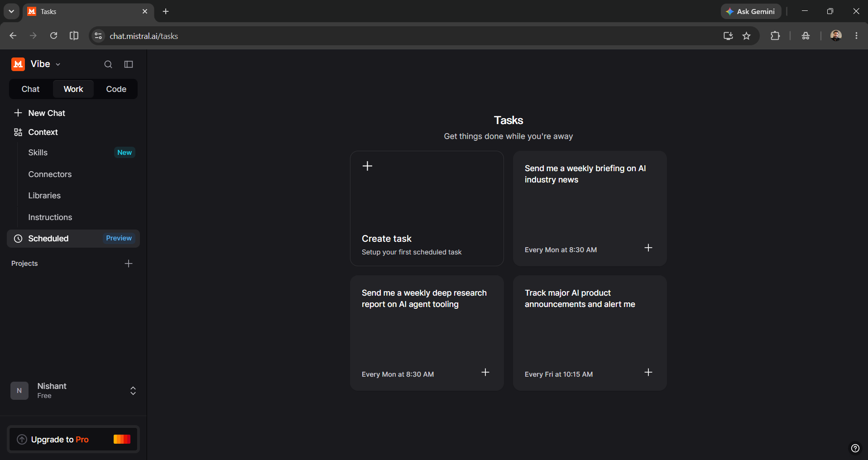The width and height of the screenshot is (868, 460).
Task: Click the Nishant user avatar
Action: [19, 391]
